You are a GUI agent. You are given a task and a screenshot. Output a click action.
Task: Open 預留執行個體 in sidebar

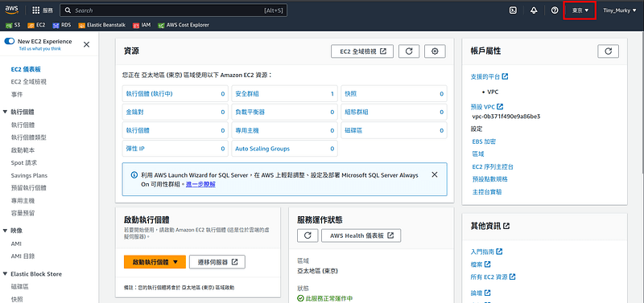pyautogui.click(x=29, y=188)
